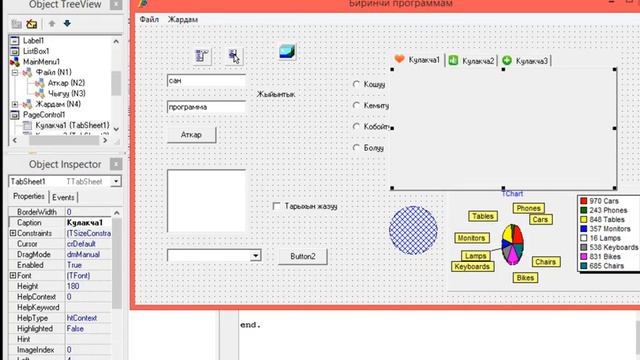
Task: Click the red Cars legend swatch
Action: click(x=584, y=201)
